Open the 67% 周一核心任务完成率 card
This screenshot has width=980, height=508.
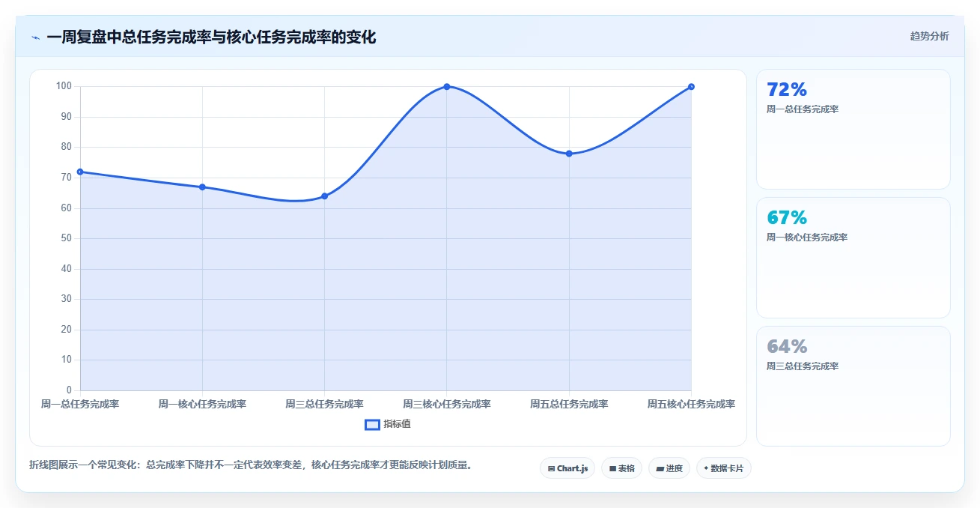853,258
